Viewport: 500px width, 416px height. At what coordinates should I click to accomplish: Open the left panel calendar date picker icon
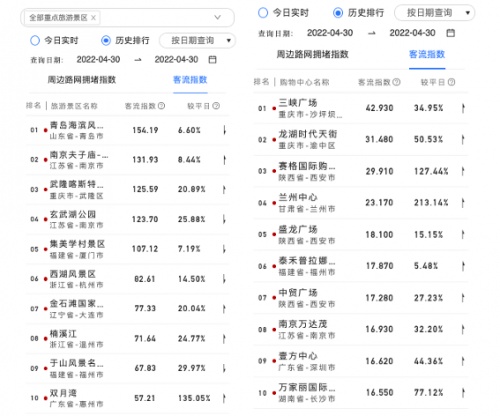coord(212,60)
